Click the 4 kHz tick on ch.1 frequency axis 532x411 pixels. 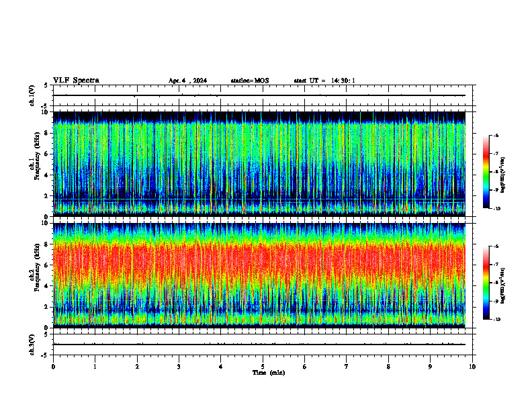pos(47,175)
